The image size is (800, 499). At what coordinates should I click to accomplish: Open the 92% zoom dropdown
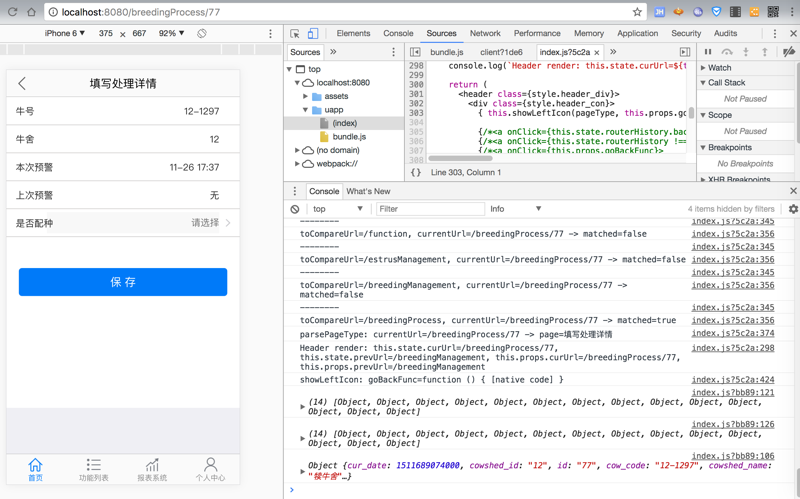point(171,33)
